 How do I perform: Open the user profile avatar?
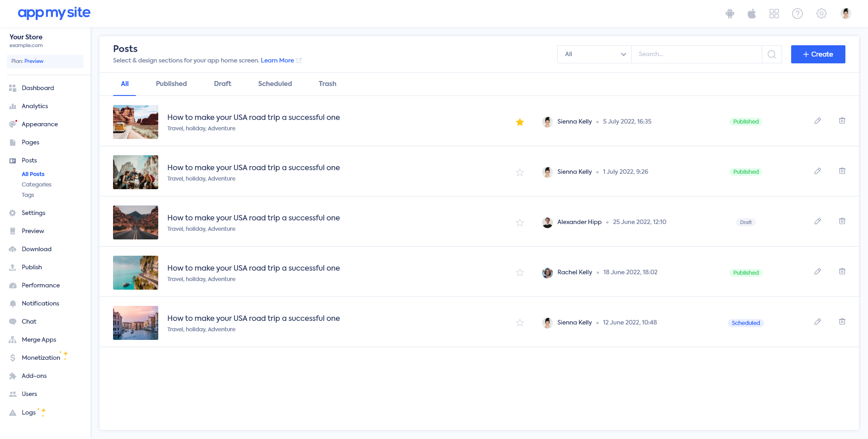[846, 14]
